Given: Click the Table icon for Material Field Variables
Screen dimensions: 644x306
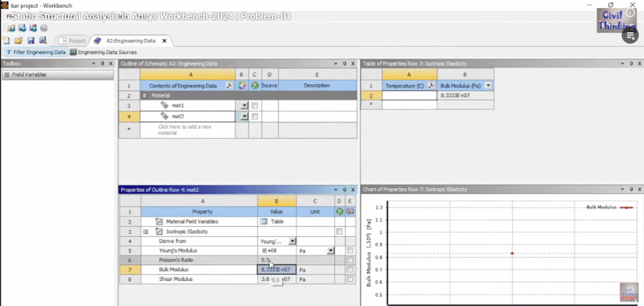Looking at the screenshot, I should point(265,222).
